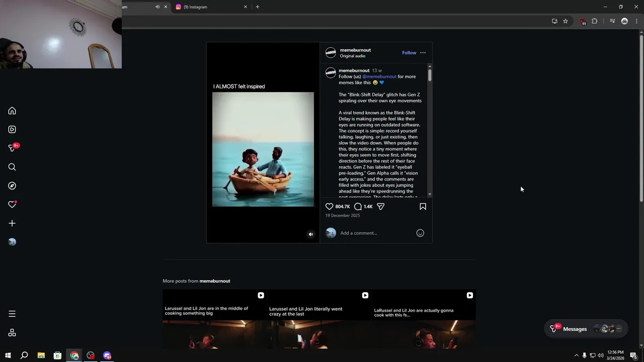Open the volume control in tray
Image resolution: width=644 pixels, height=362 pixels.
click(601, 355)
